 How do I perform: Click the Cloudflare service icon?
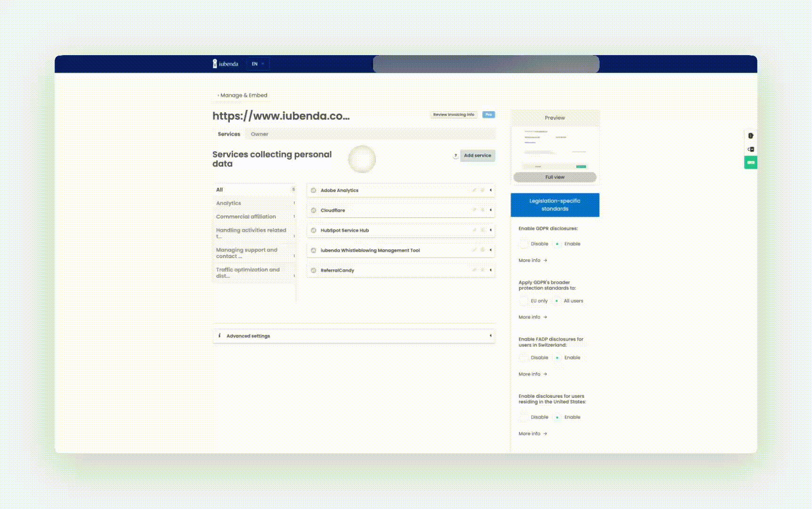pyautogui.click(x=314, y=210)
